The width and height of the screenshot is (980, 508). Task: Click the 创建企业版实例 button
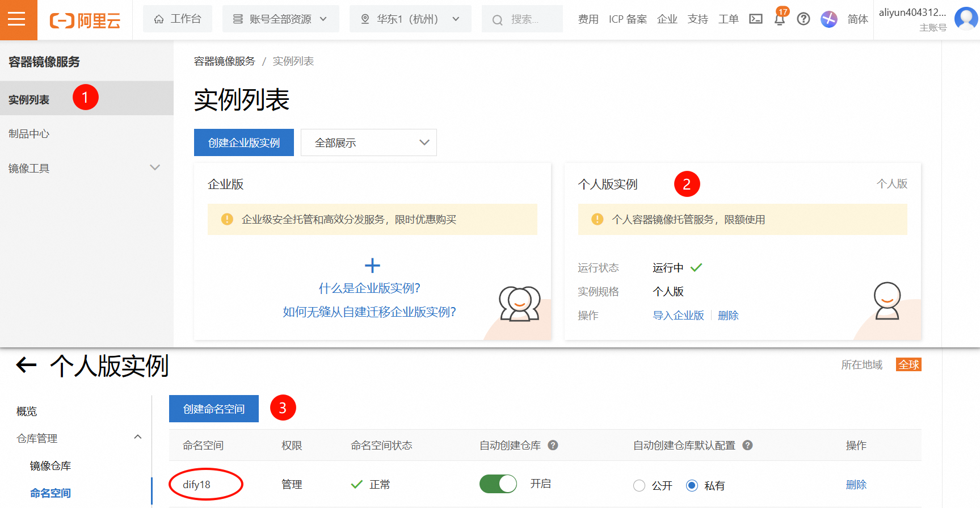244,142
